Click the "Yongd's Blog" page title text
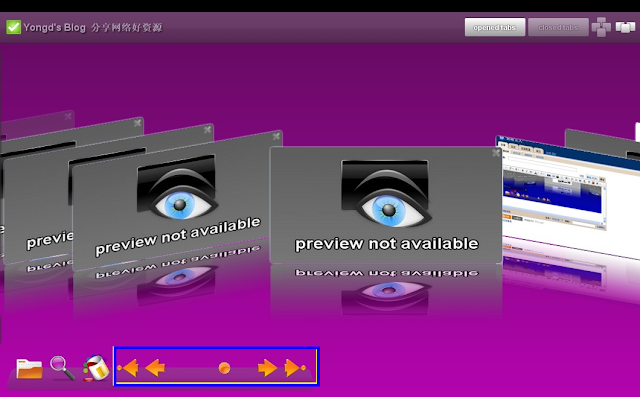 point(55,28)
